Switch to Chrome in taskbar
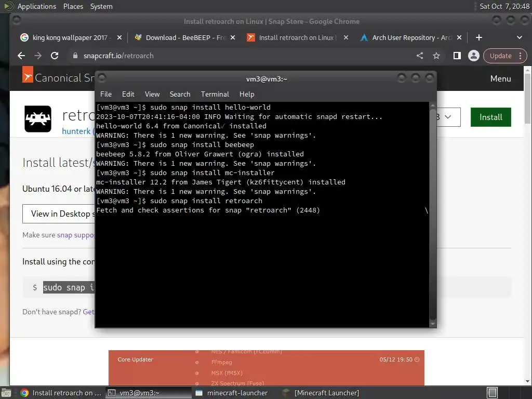The width and height of the screenshot is (532, 399). (61, 393)
